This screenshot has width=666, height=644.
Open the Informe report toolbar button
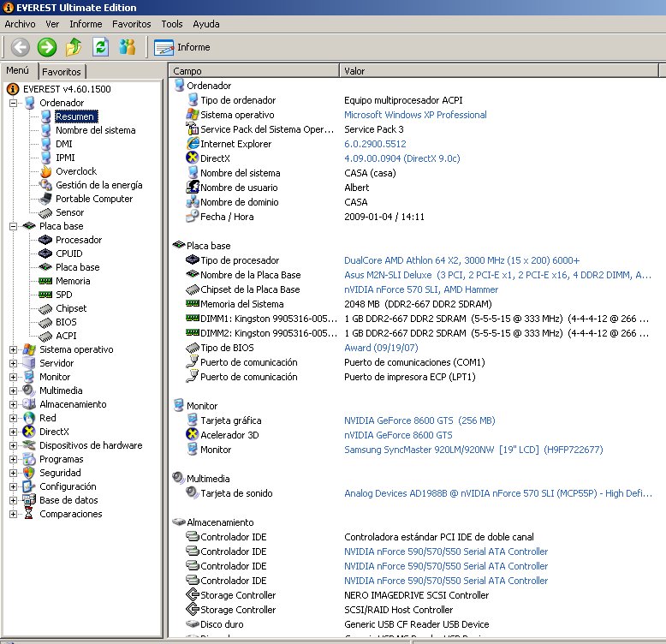point(182,47)
